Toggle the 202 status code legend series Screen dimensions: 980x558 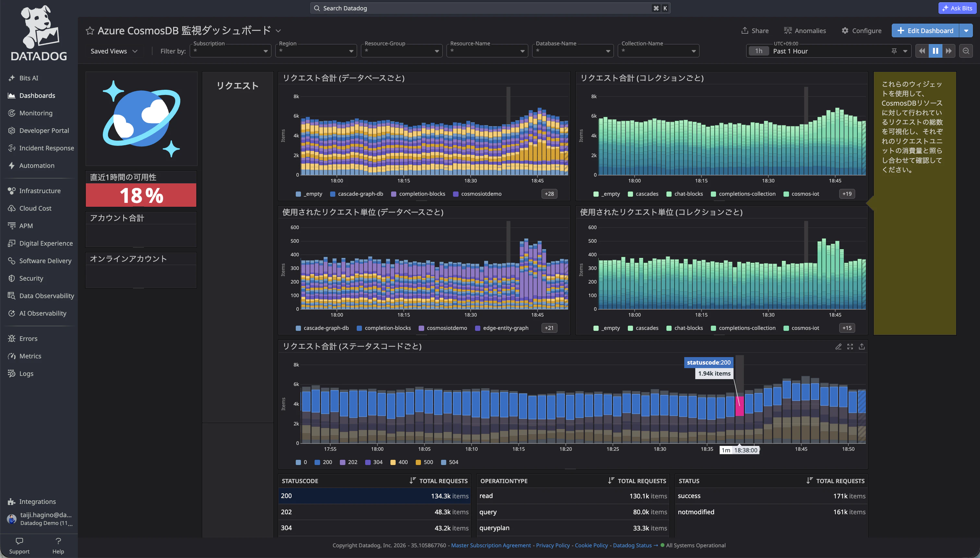[349, 462]
